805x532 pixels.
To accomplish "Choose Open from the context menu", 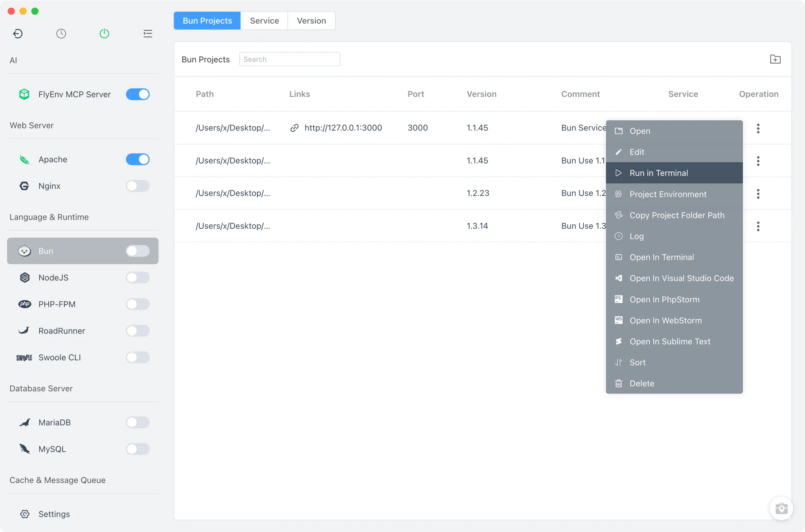I will click(x=674, y=131).
